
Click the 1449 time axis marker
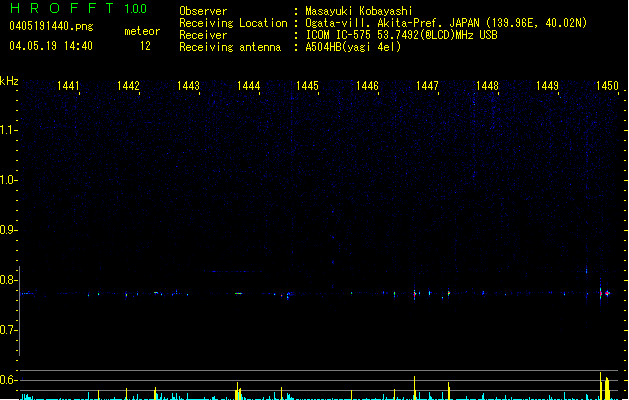pos(547,85)
